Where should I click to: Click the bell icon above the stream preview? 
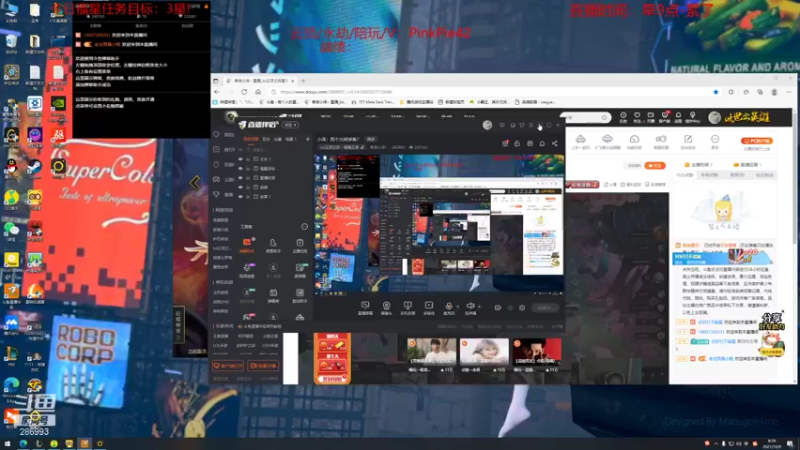(542, 143)
